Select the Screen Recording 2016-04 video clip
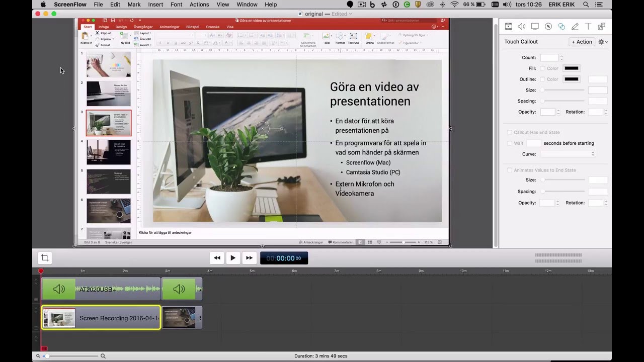The width and height of the screenshot is (644, 362). coord(101,318)
